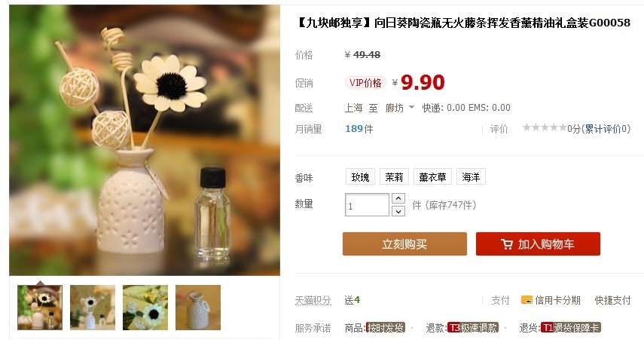
Task: Click the 加入购物车 button
Action: (x=538, y=244)
